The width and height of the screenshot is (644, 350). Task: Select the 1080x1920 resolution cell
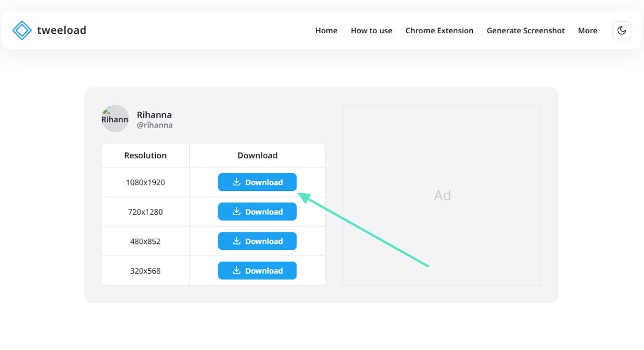point(145,182)
